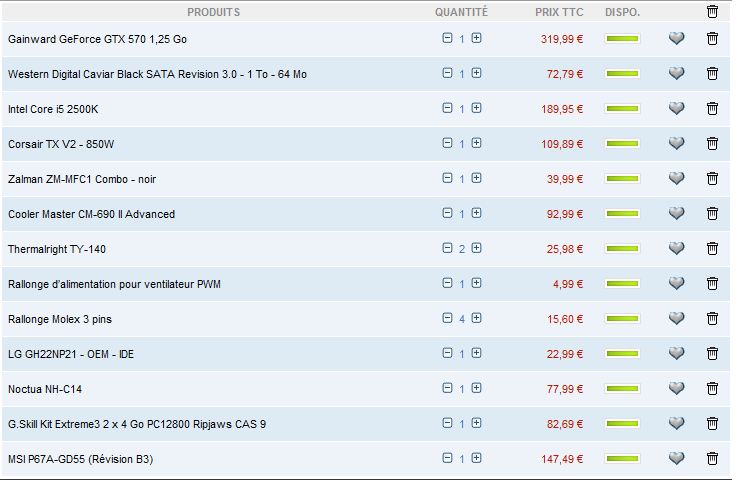Open Noctua NH-C14 product page
The image size is (736, 480).
coord(47,389)
